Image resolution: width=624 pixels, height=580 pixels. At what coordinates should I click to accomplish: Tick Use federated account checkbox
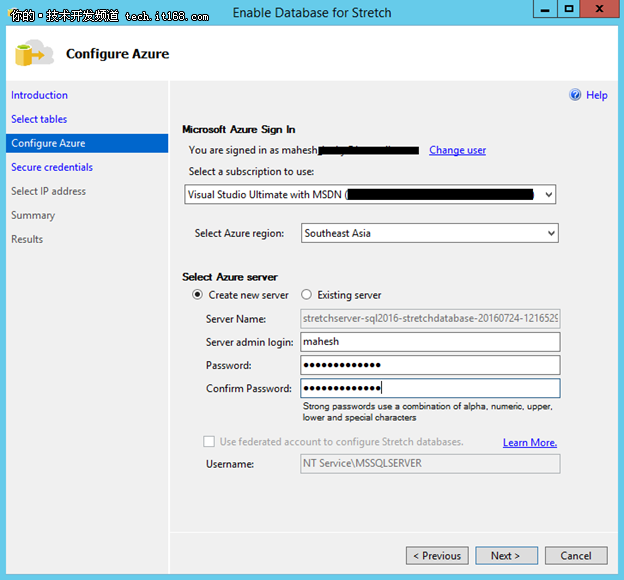[x=209, y=441]
